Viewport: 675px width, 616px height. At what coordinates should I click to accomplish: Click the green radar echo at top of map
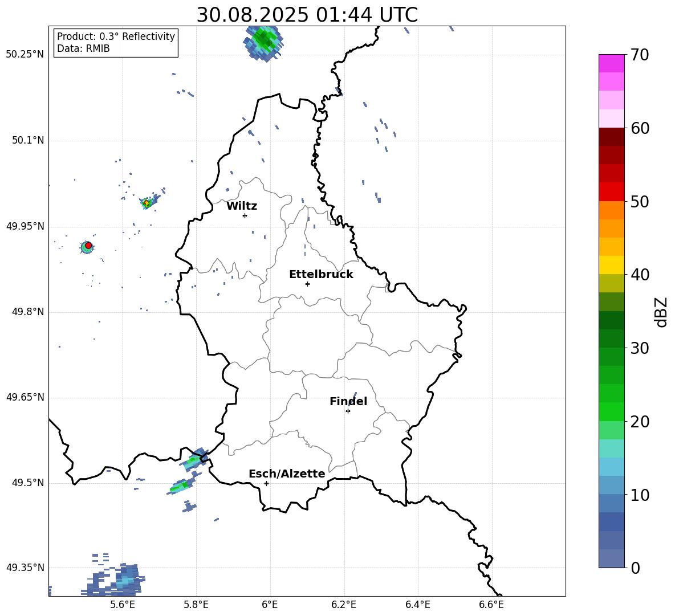265,42
